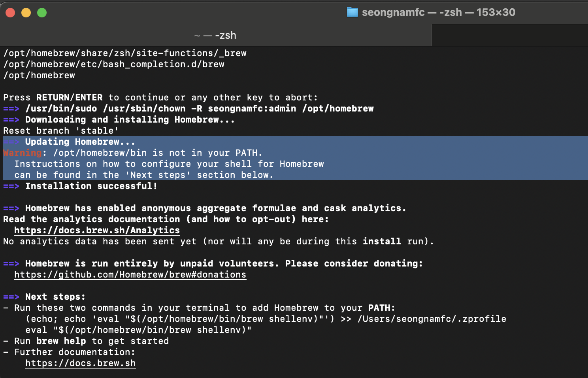Close the terminal window with red button
Image resolution: width=588 pixels, height=378 pixels.
point(10,13)
